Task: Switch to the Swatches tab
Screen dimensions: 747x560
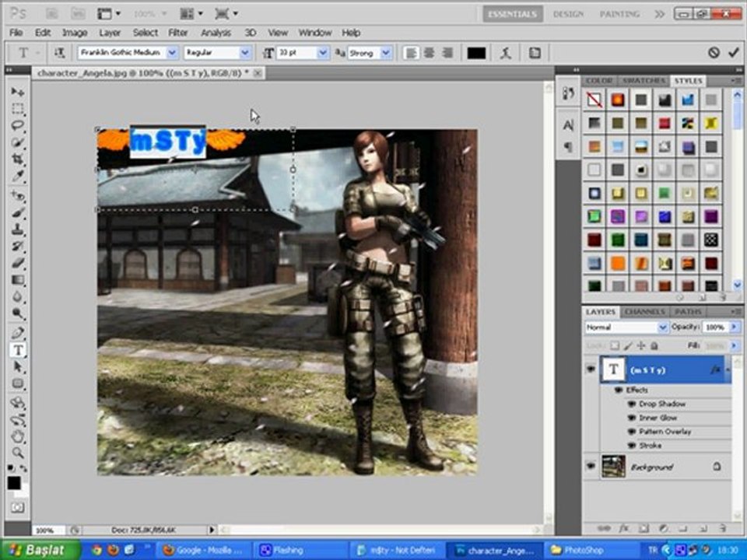Action: (644, 80)
